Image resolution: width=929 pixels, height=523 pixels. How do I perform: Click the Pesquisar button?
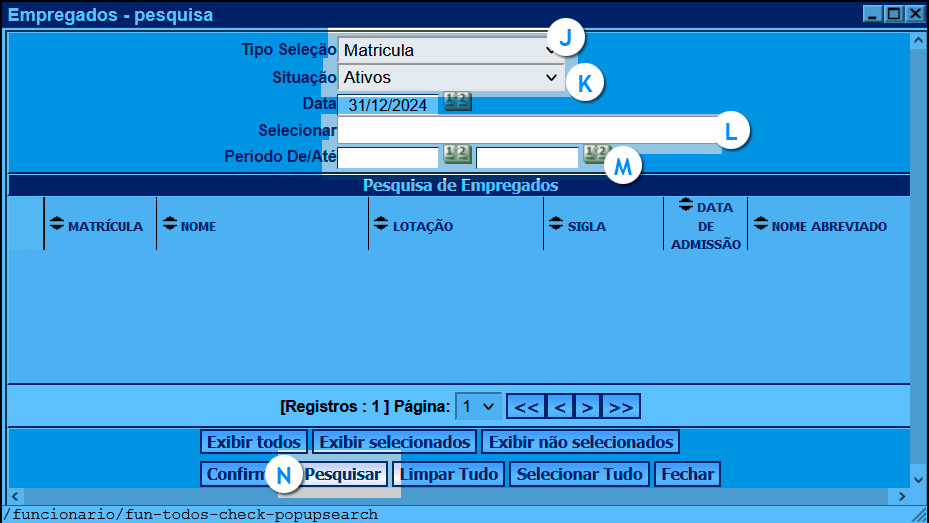coord(343,474)
